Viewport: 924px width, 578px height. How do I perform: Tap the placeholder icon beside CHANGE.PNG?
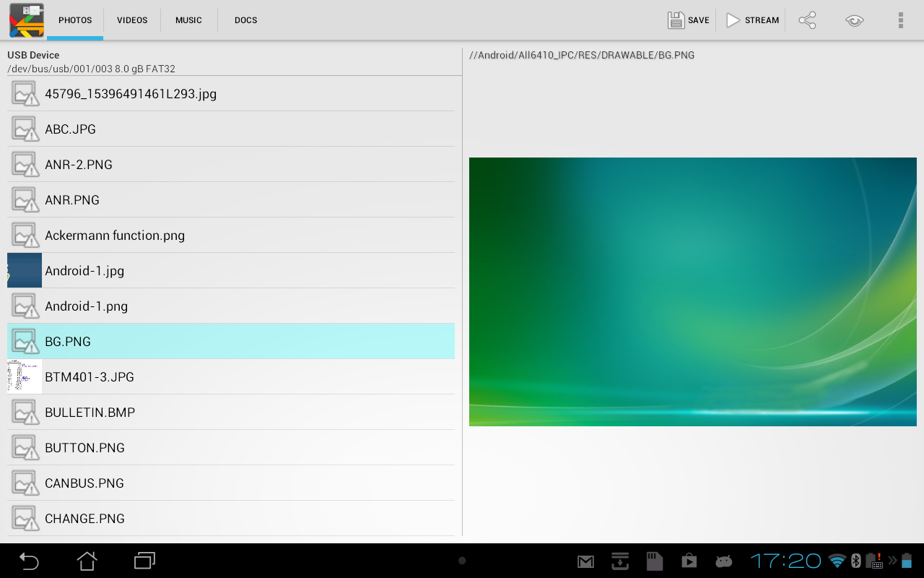coord(25,518)
